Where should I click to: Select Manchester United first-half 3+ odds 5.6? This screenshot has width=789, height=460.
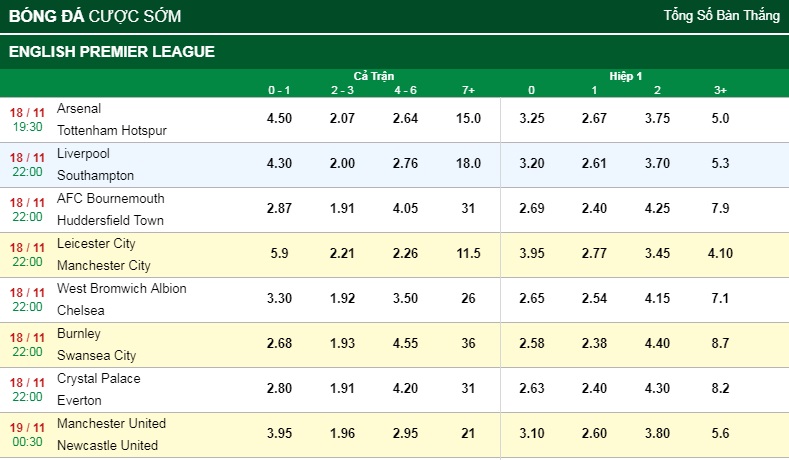click(720, 434)
